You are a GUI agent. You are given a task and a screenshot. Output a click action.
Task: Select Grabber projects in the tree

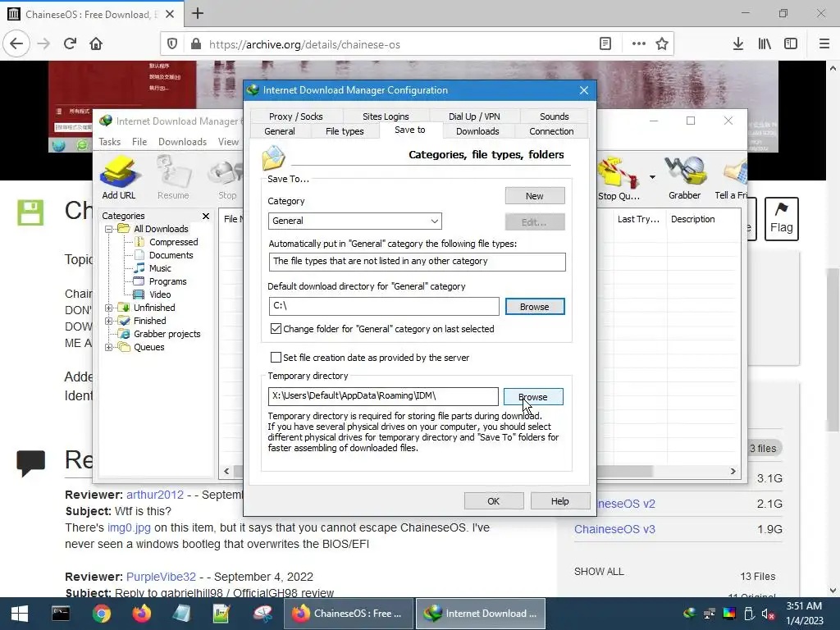[167, 334]
